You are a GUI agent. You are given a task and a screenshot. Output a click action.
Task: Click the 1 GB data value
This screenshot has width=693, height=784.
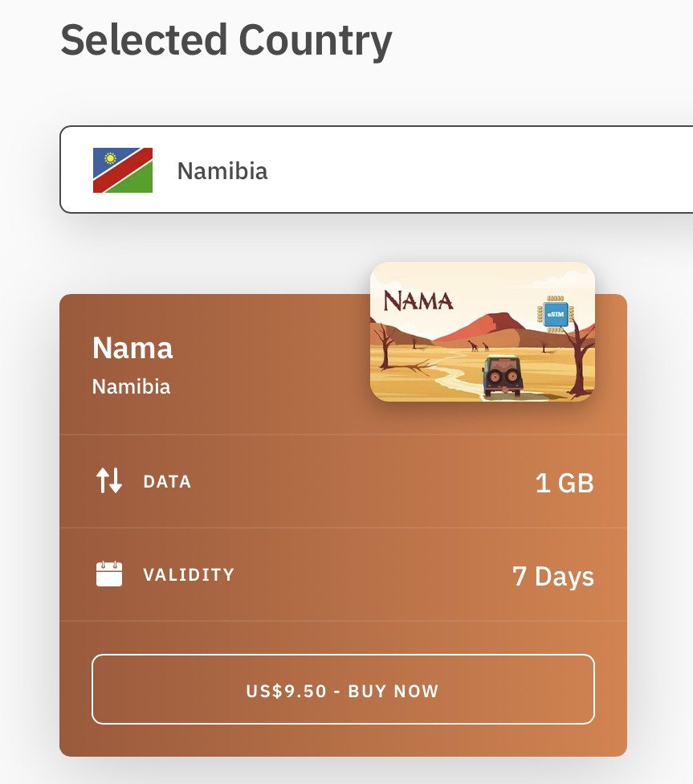pos(565,484)
